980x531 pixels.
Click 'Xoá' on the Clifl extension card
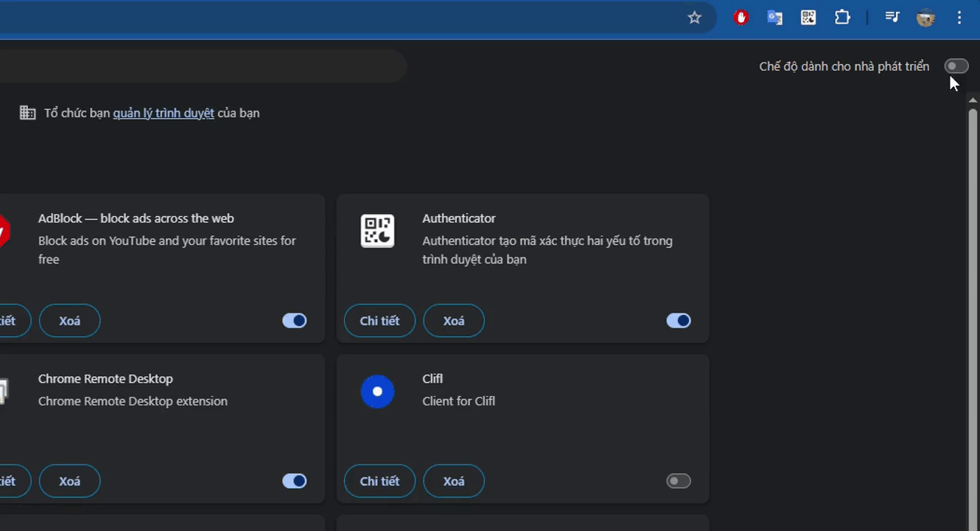click(453, 480)
